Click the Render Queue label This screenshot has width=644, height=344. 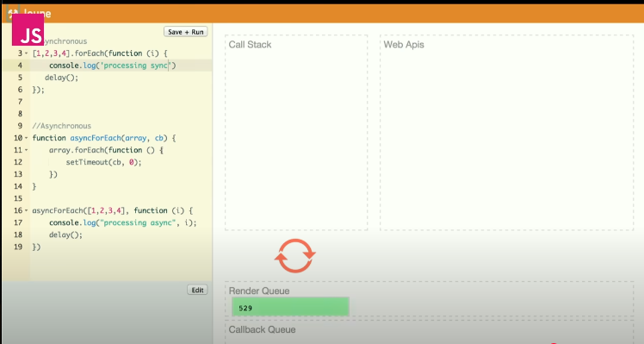pos(259,291)
